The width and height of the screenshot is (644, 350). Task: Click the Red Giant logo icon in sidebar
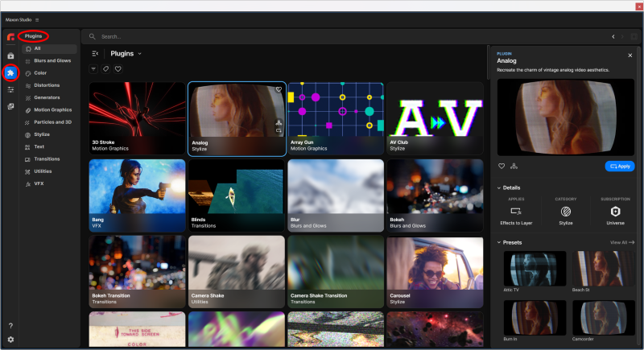[x=10, y=37]
